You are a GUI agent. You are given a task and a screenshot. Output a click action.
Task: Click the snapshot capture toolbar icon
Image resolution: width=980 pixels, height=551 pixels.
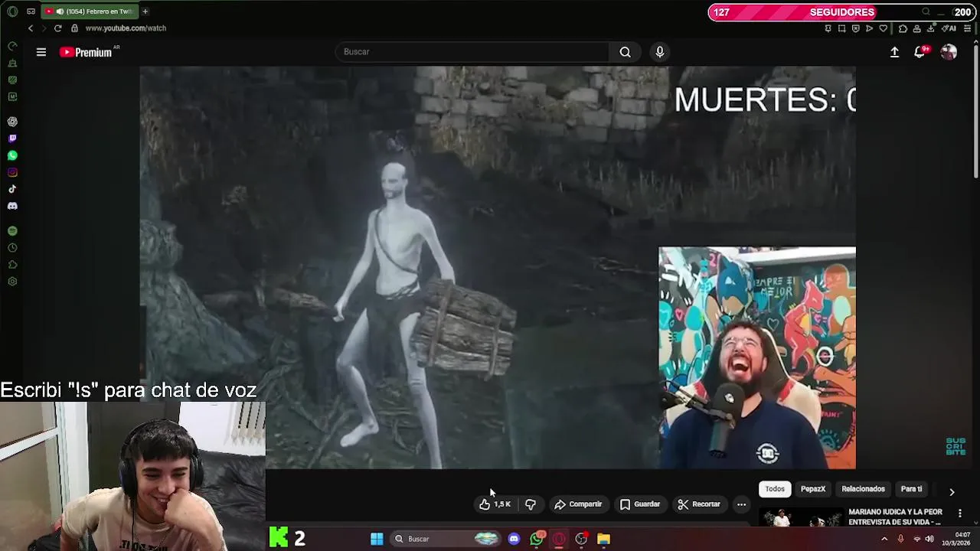841,28
